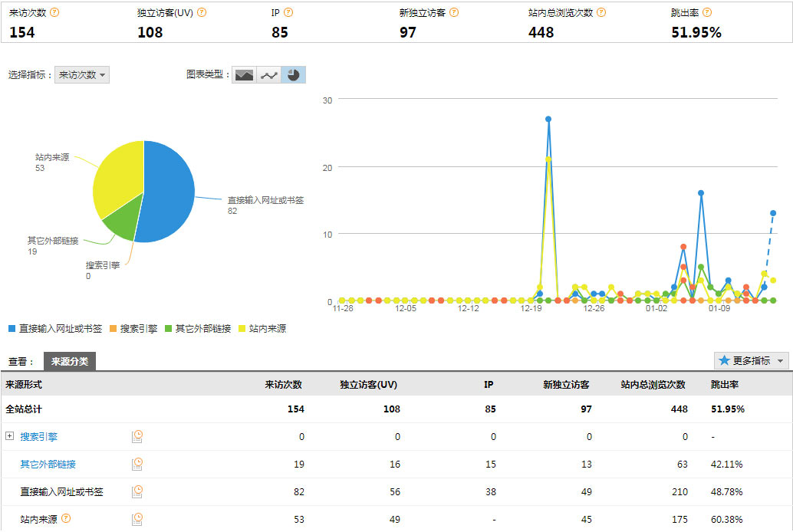This screenshot has height=532, width=793.
Task: Open the 搜索引擎 link in the table
Action: [x=38, y=436]
